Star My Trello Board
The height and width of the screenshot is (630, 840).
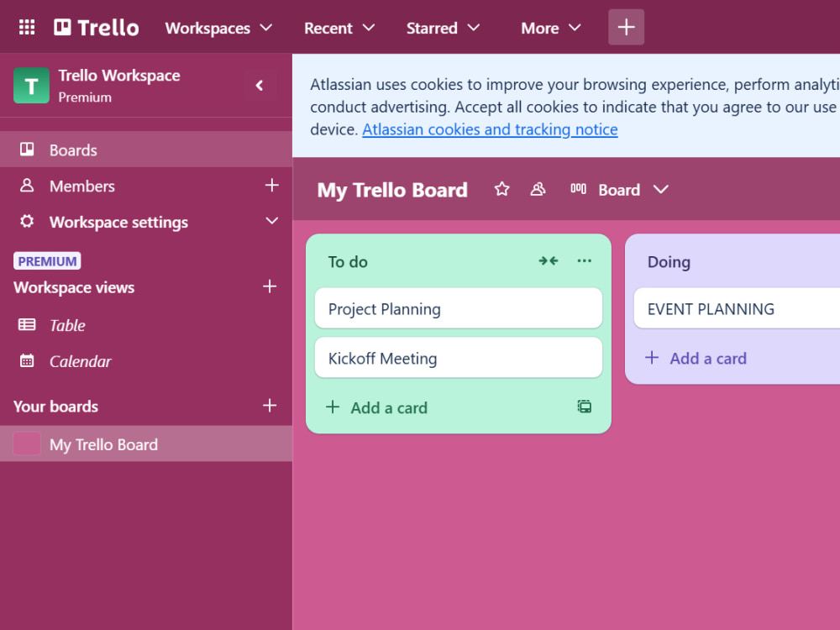pos(502,189)
